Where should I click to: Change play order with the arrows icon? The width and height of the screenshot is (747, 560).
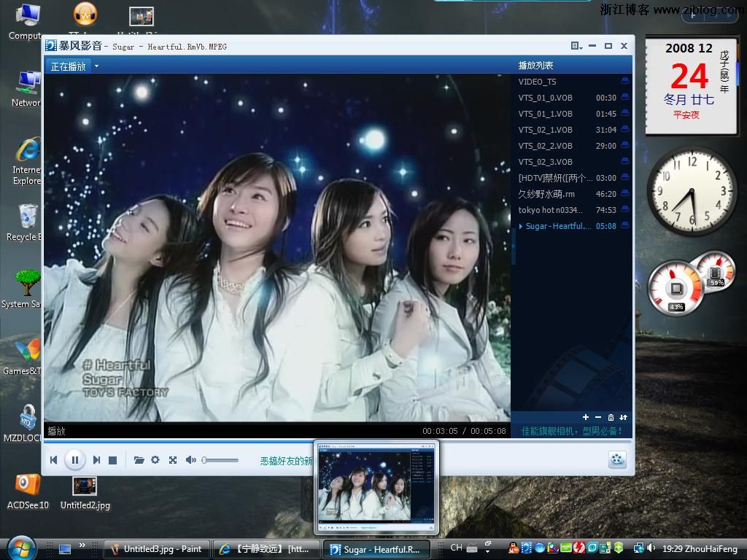[624, 418]
